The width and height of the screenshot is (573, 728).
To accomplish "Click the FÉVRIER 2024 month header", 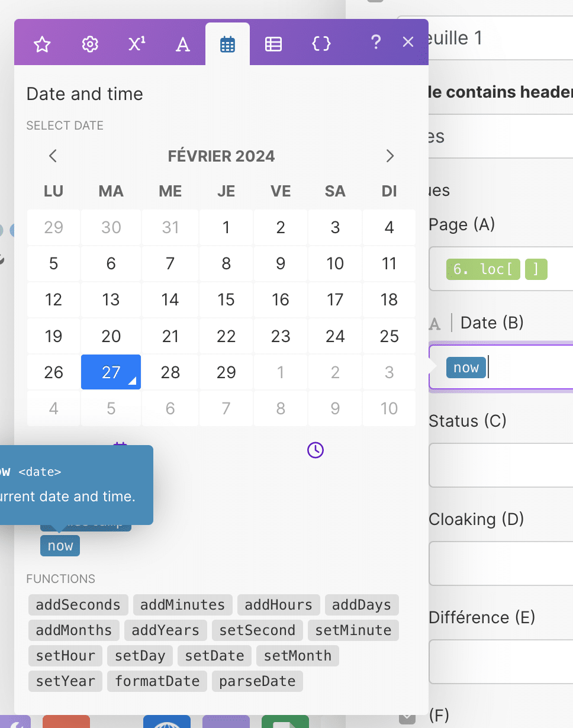I will (221, 156).
